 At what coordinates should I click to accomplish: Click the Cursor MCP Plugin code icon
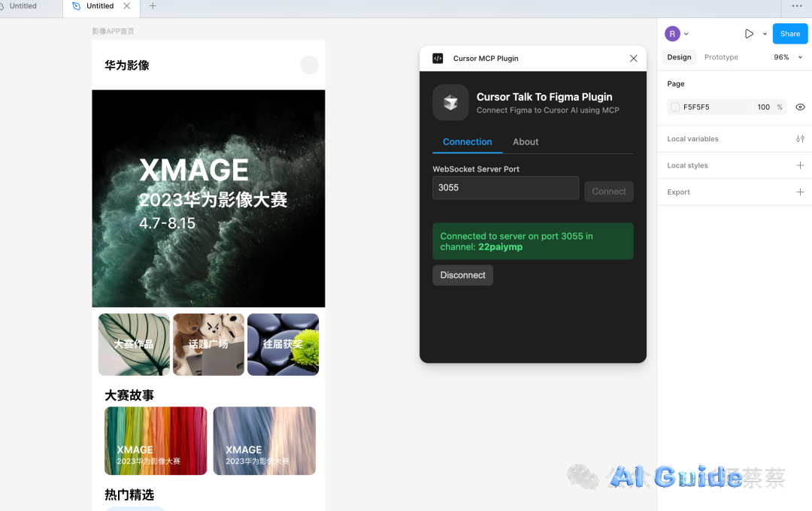(438, 59)
